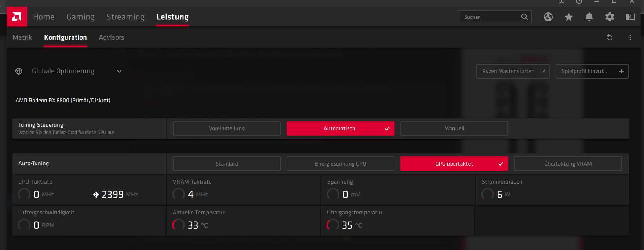The image size is (644, 250).
Task: Open the web browser globe icon
Action: pyautogui.click(x=548, y=17)
